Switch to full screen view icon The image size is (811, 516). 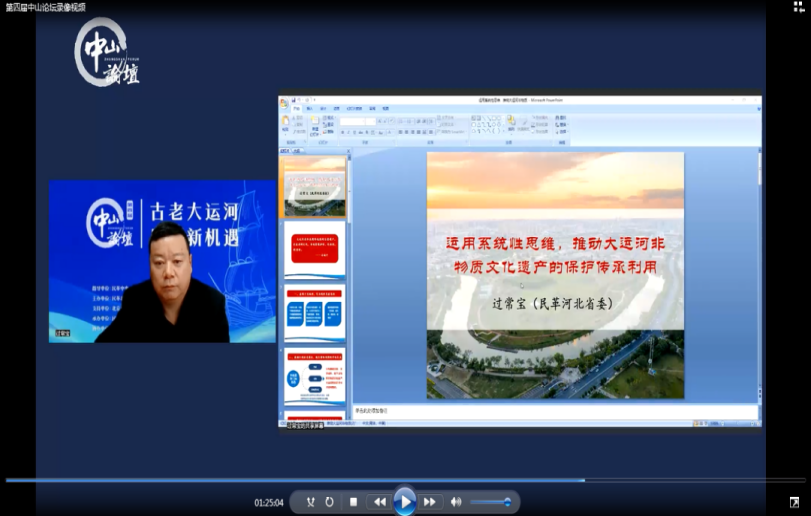tap(794, 502)
